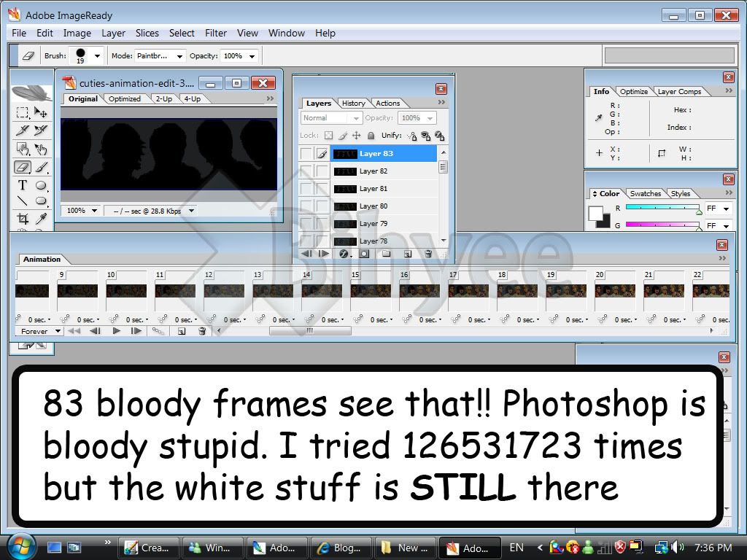Select the Crop tool

click(x=22, y=219)
